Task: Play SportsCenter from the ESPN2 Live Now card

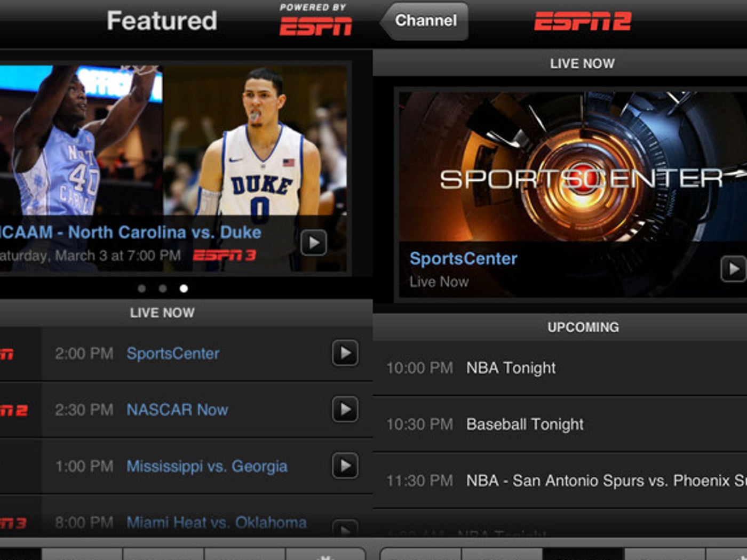Action: pos(734,269)
